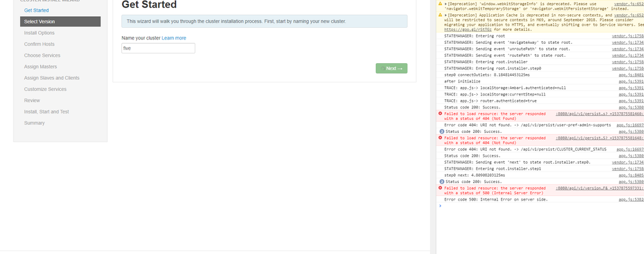Click the 500 'Failed to load resource' message
The height and width of the screenshot is (254, 644).
point(495,190)
